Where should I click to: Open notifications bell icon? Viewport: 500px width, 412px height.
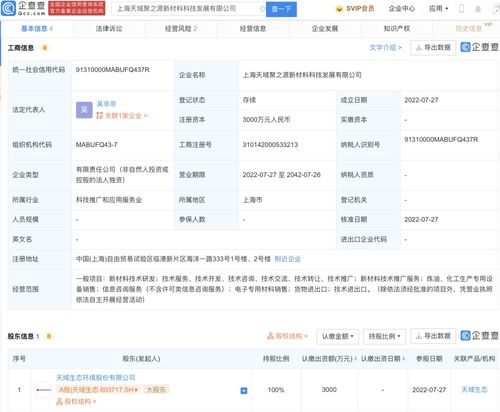pyautogui.click(x=478, y=9)
